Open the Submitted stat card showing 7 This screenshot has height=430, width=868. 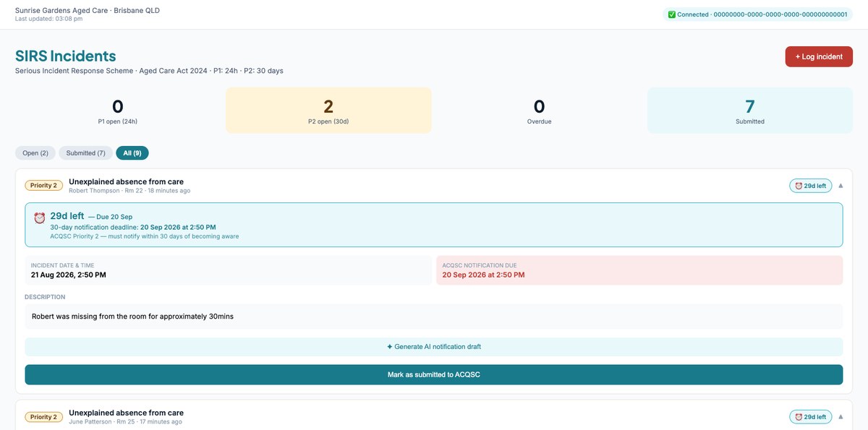[750, 111]
